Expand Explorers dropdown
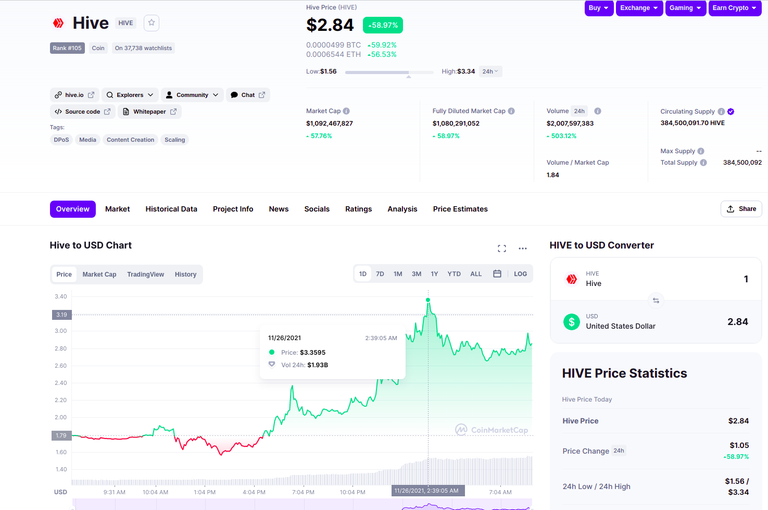The height and width of the screenshot is (510, 768). click(x=130, y=95)
